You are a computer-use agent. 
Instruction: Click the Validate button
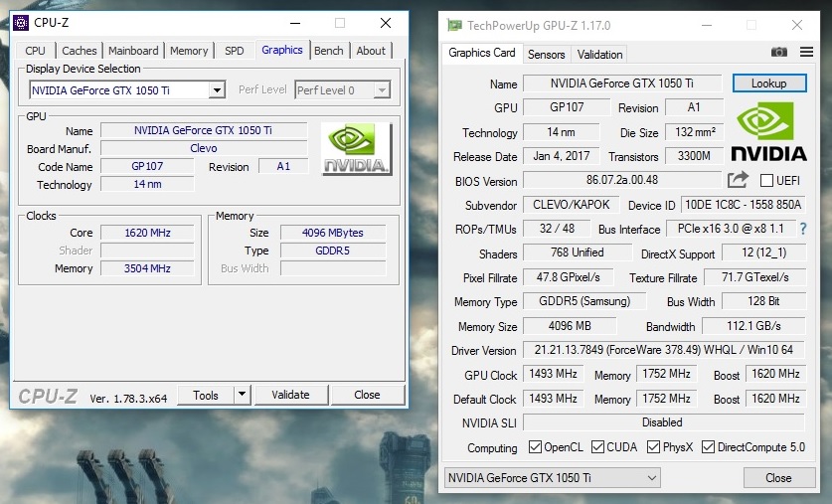coord(291,395)
